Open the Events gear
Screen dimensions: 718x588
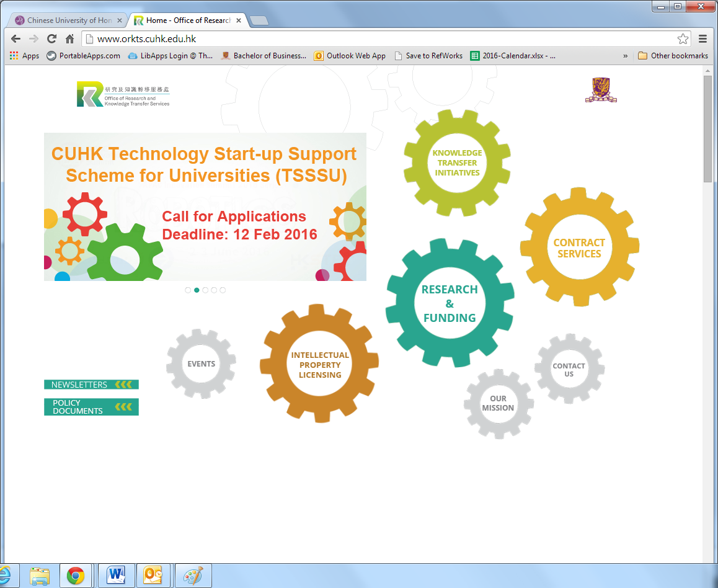coord(201,363)
